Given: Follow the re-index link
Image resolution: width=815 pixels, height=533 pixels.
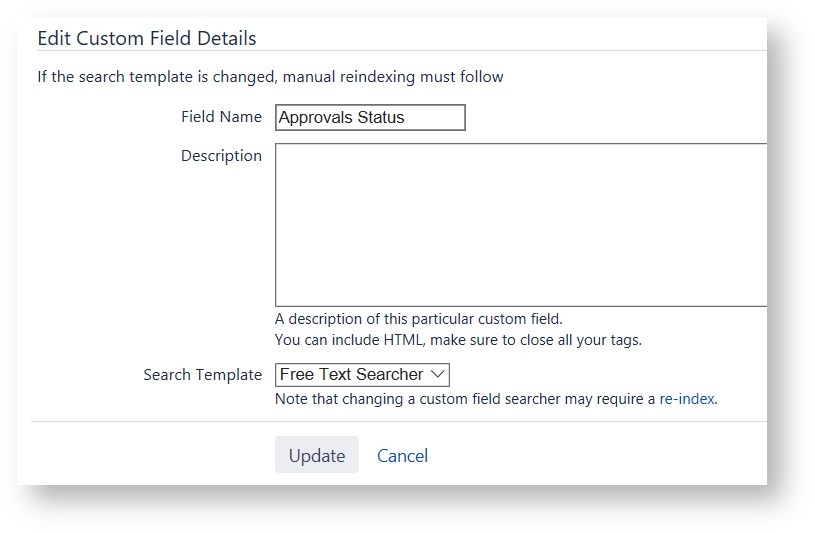Looking at the screenshot, I should click(687, 398).
